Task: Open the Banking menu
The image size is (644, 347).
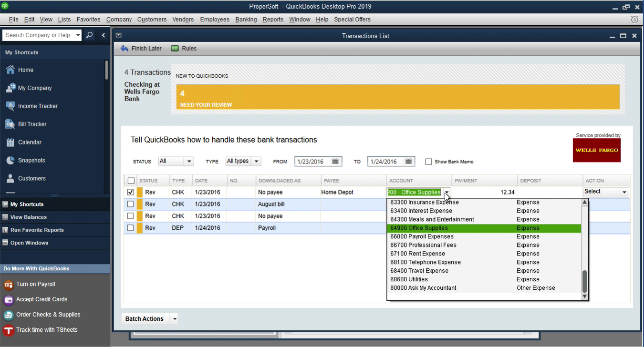Action: click(x=246, y=20)
